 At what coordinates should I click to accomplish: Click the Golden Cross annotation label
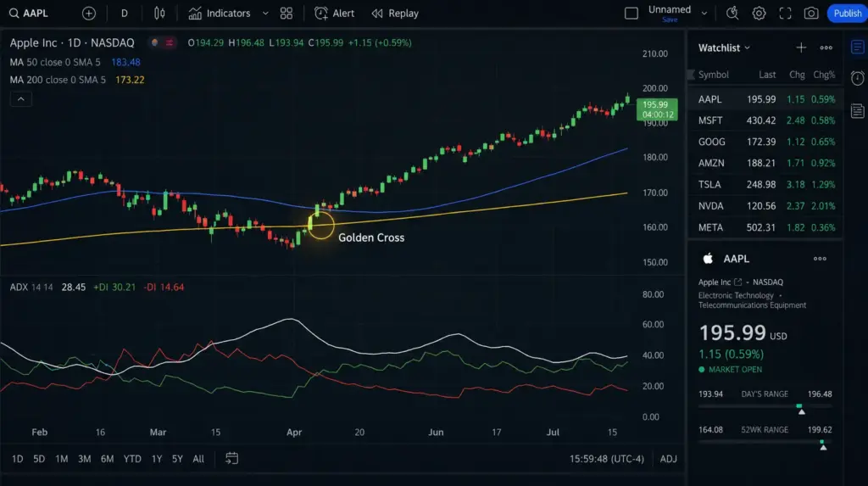371,237
